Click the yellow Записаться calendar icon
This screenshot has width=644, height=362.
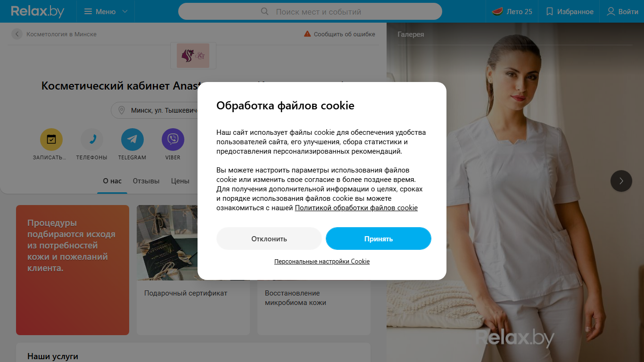[x=51, y=140]
